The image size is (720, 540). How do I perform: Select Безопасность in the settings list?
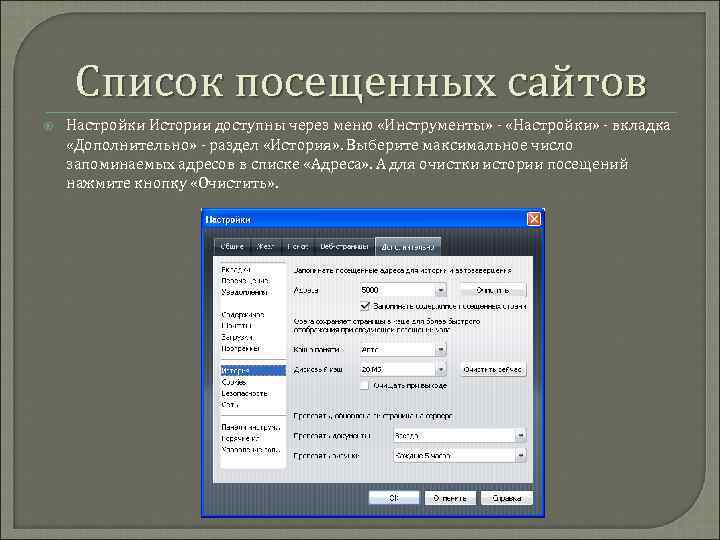(244, 394)
